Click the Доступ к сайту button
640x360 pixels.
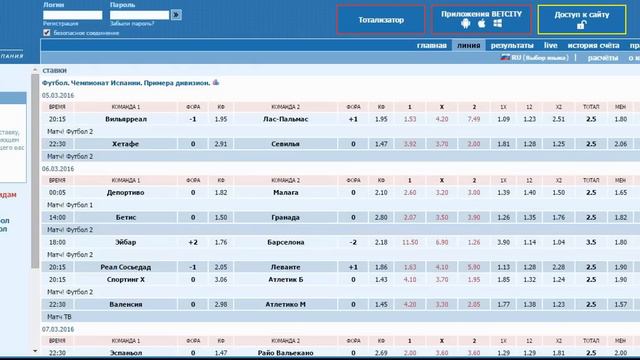point(582,19)
